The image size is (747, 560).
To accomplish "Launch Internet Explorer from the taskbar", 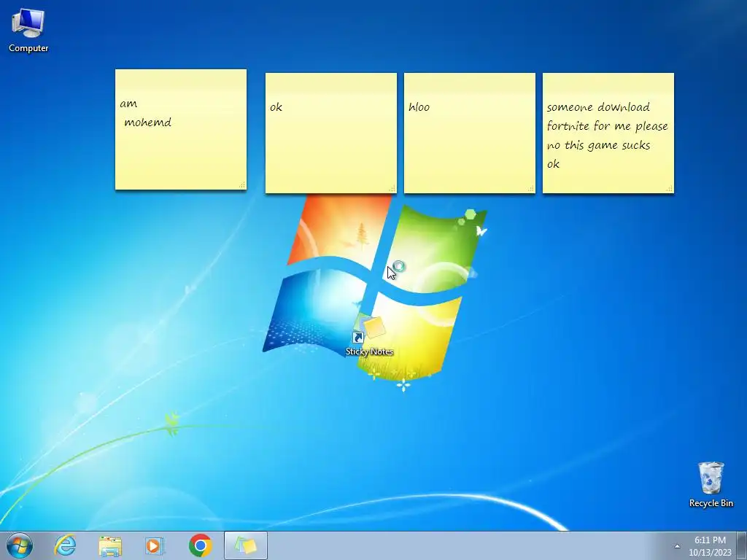I will tap(65, 545).
